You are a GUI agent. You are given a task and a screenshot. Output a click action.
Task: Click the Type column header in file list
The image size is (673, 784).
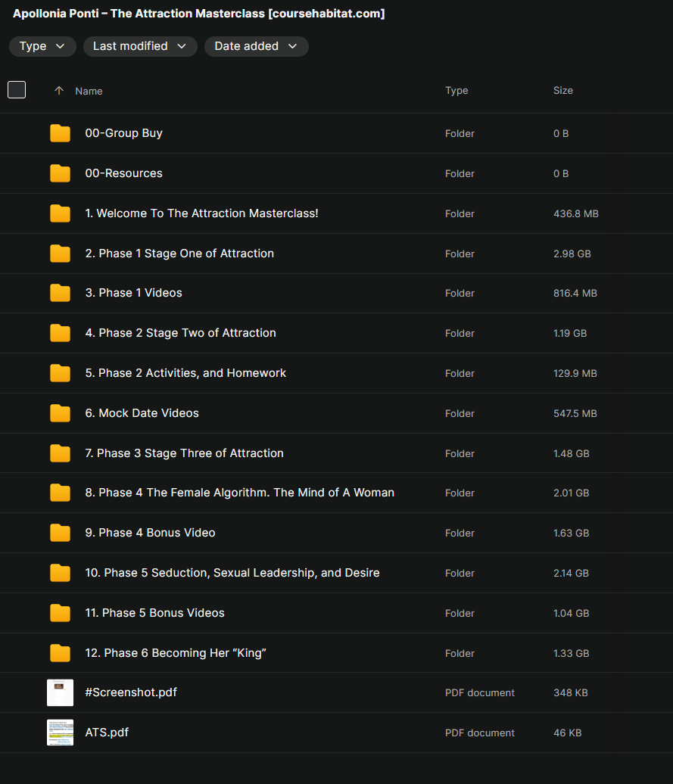pyautogui.click(x=456, y=91)
